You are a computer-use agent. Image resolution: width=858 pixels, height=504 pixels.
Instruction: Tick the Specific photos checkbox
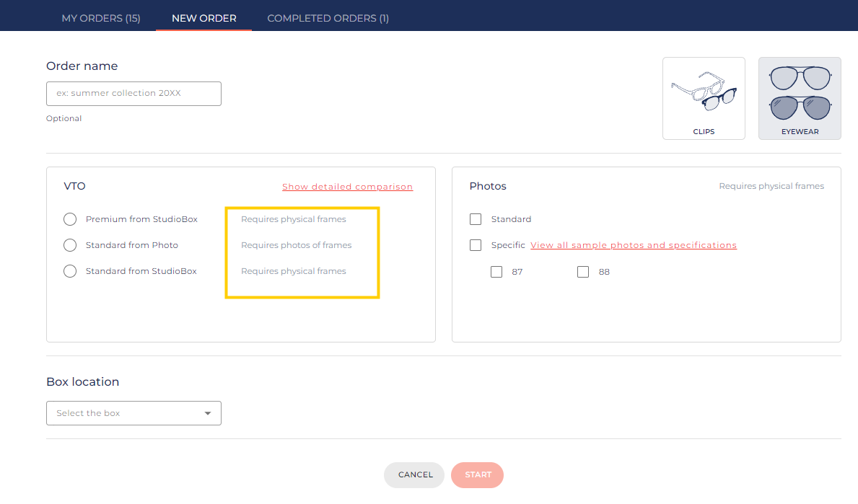tap(476, 245)
